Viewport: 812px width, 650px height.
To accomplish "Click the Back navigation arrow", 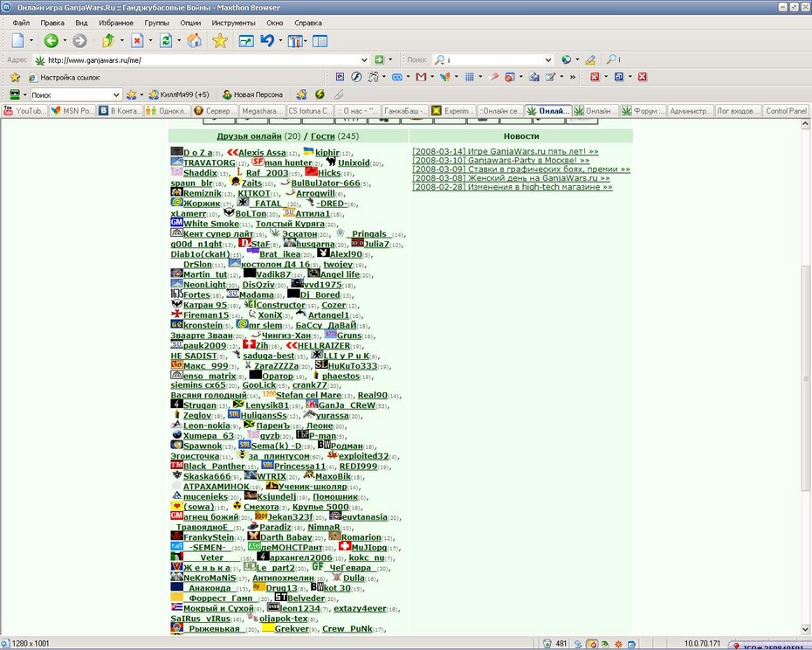I will pos(51,41).
